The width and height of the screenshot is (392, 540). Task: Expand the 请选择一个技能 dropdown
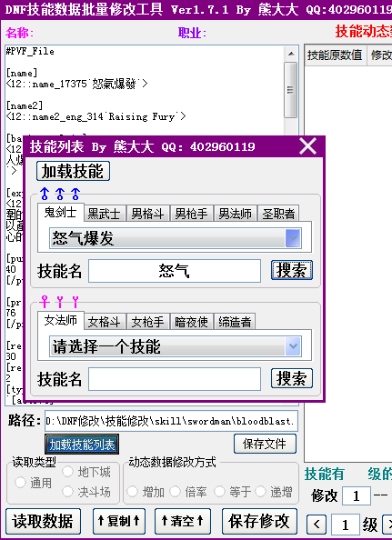pos(293,346)
